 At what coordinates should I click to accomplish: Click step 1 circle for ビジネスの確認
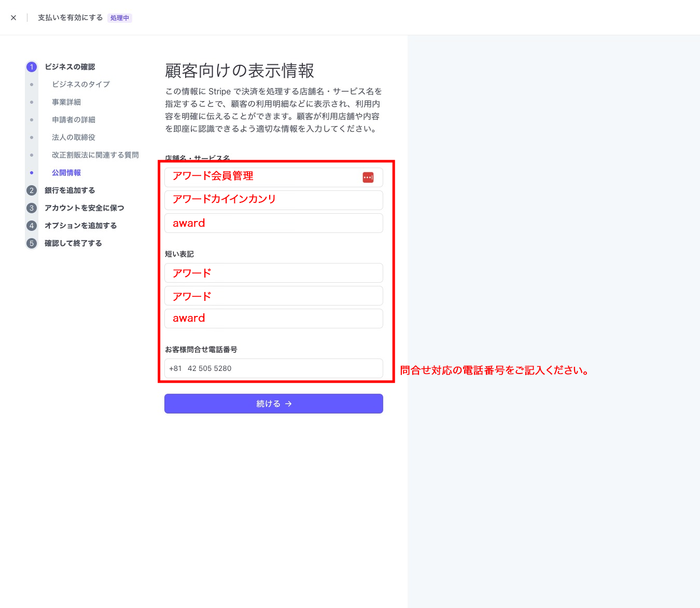(32, 67)
